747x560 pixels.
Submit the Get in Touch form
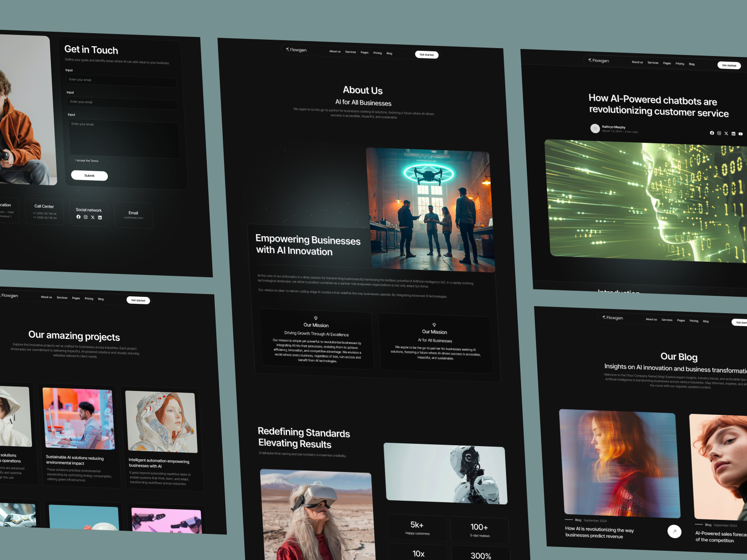coord(89,175)
